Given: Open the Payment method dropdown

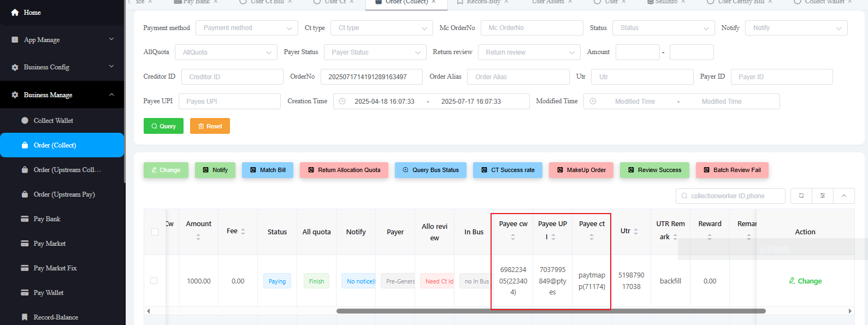Looking at the screenshot, I should coord(247,28).
